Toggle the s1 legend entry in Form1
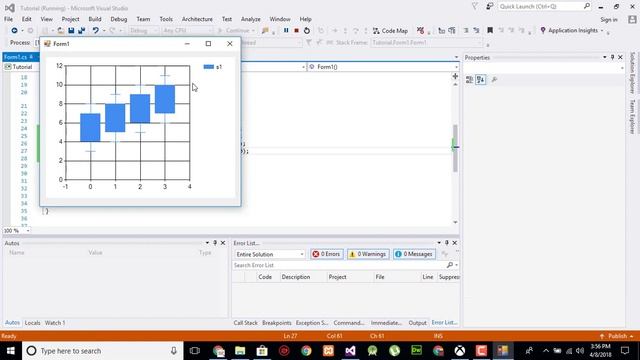This screenshot has height=360, width=640. point(213,67)
